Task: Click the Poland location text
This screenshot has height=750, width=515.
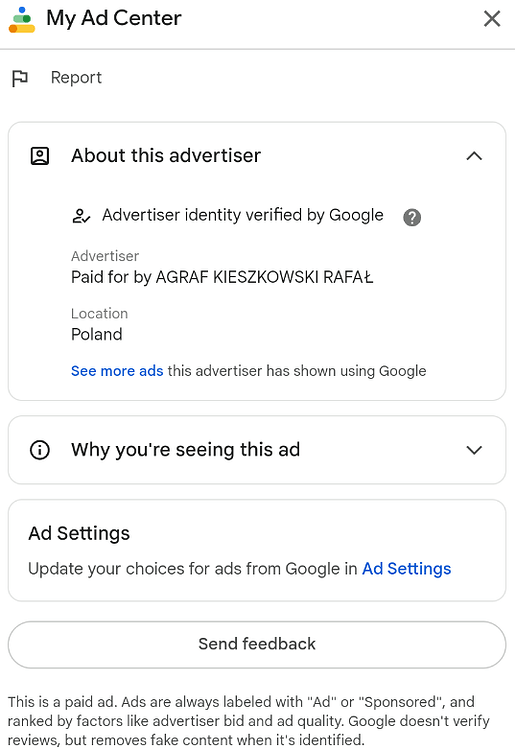Action: [x=97, y=334]
